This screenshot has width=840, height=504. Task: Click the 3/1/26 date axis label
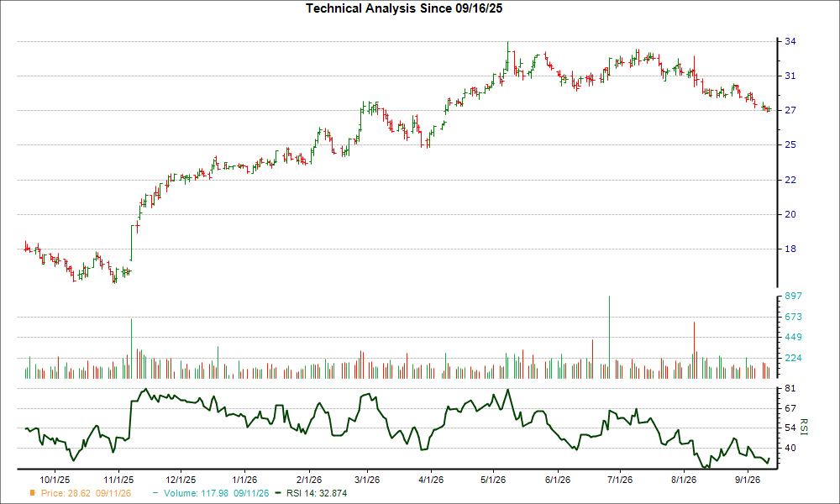point(367,480)
